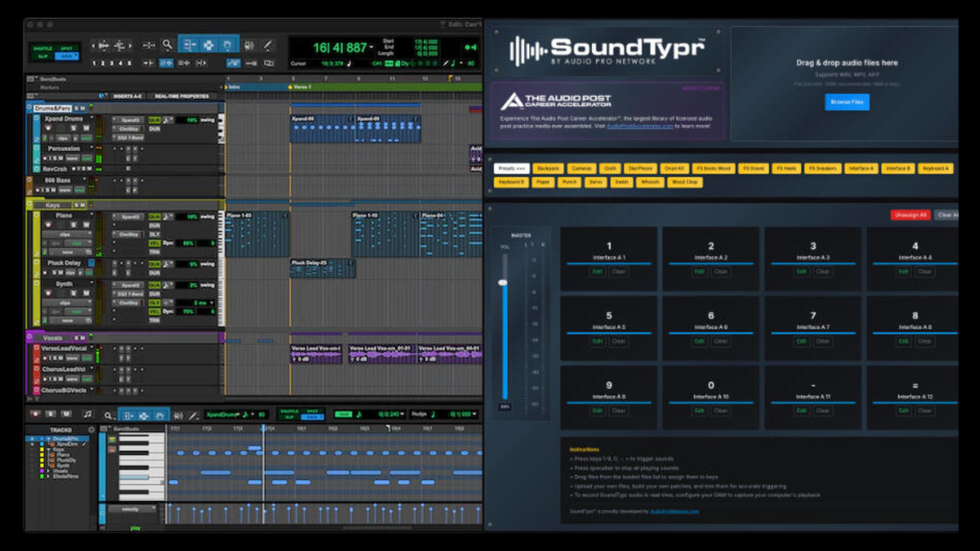The image size is (980, 551).
Task: Select the Zoomer magnifier tool in top toolbar
Action: point(167,45)
